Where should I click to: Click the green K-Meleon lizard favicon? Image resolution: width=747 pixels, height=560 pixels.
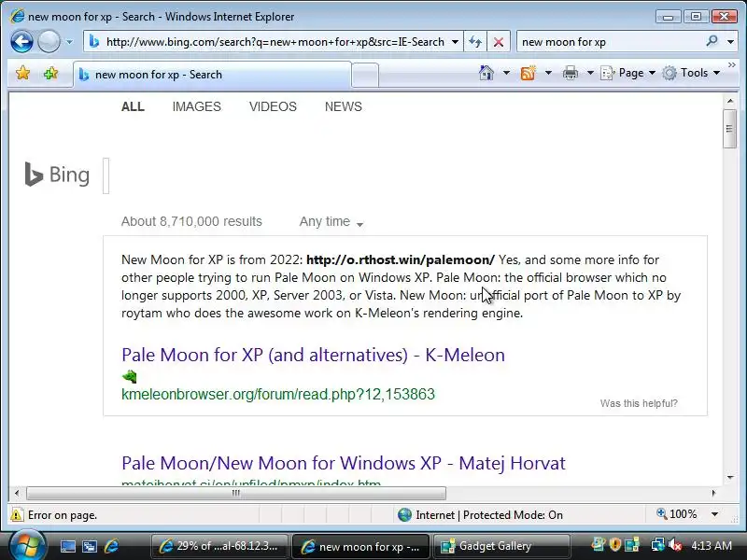(129, 377)
